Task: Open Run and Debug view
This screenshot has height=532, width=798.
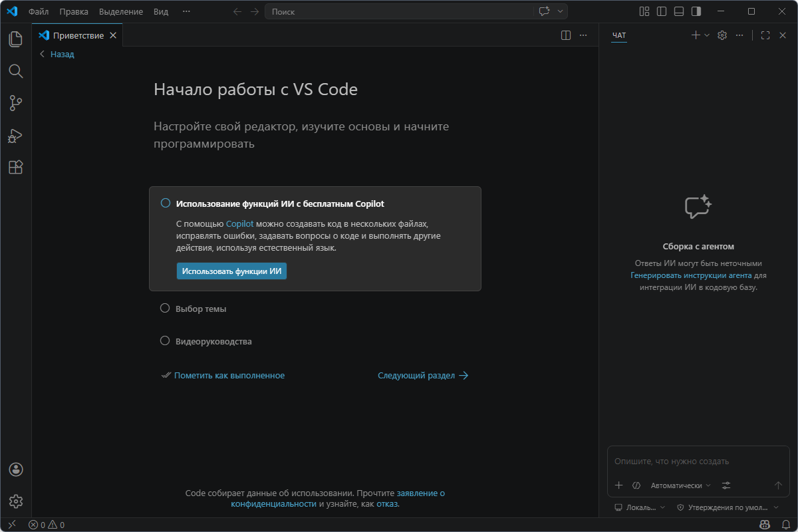Action: point(15,136)
